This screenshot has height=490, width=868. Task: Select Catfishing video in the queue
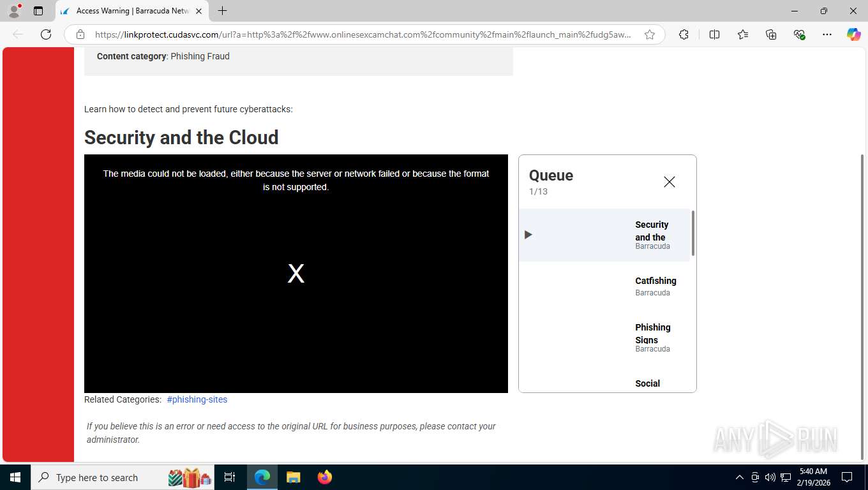604,286
